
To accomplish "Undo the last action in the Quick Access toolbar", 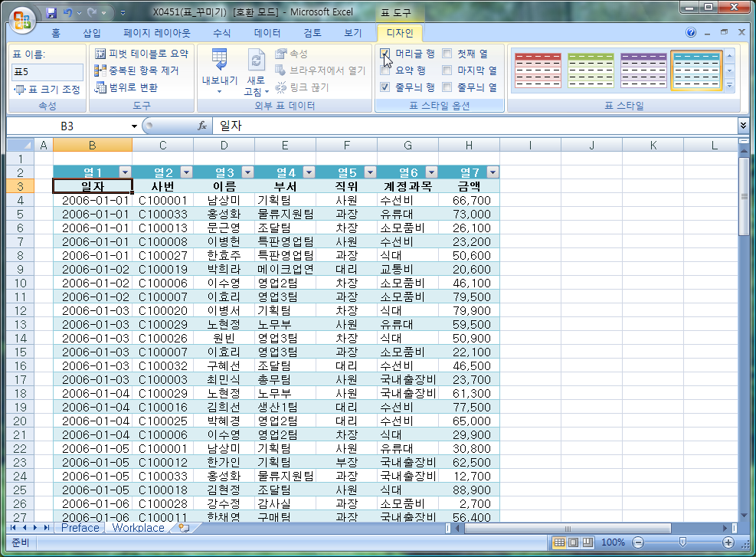I will point(67,13).
